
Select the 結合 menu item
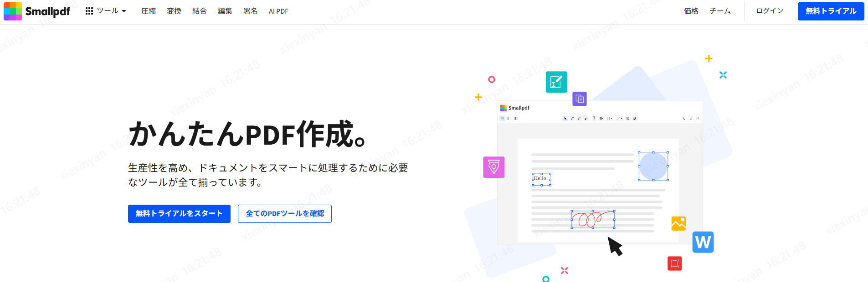200,11
